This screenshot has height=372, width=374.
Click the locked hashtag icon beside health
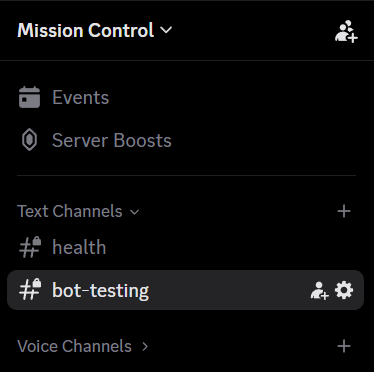[x=30, y=247]
